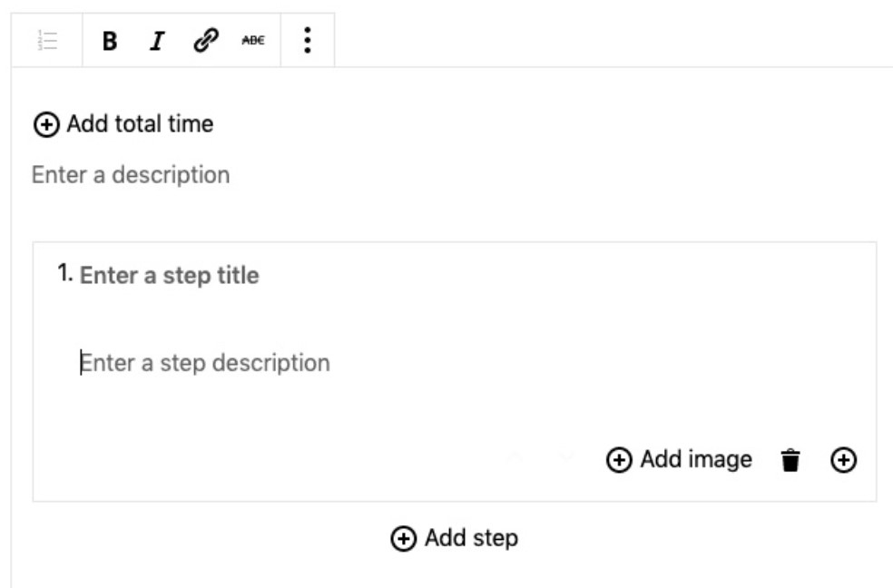Viewport: 893px width, 588px height.
Task: Click the Add step button
Action: click(455, 538)
